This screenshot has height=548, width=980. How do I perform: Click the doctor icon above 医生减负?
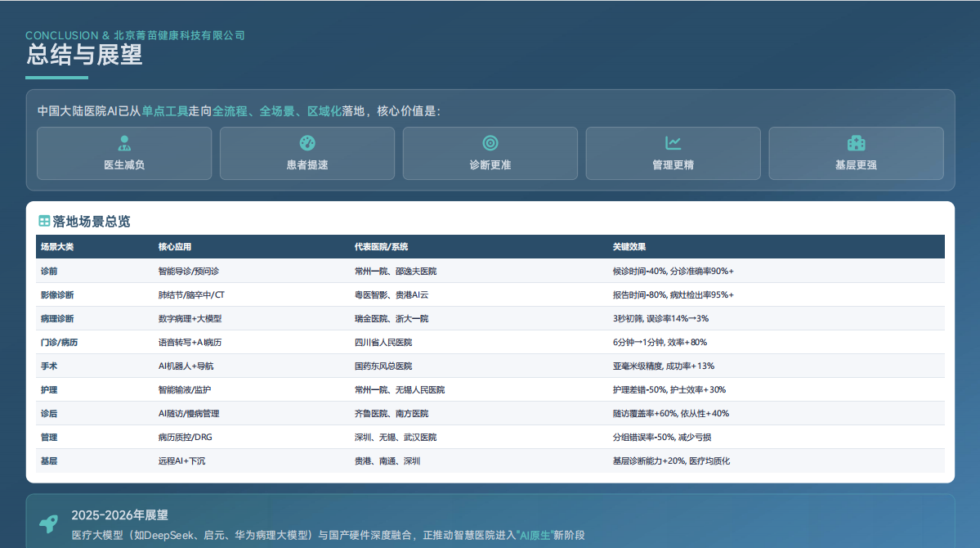click(124, 143)
